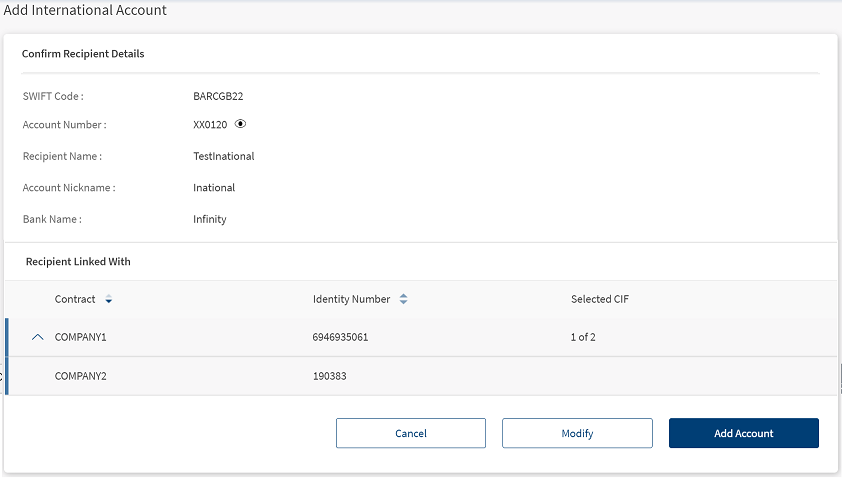Click the SWIFT code value BARCGB22
842x478 pixels.
pyautogui.click(x=218, y=96)
